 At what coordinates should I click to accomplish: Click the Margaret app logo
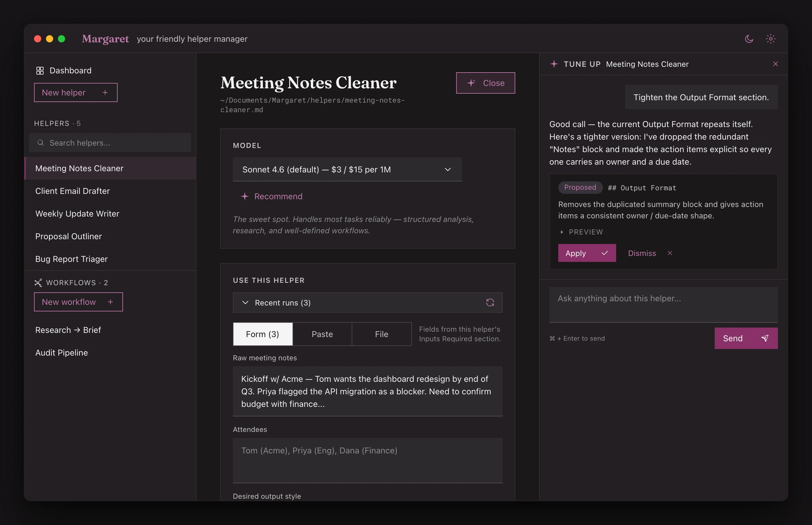coord(105,39)
